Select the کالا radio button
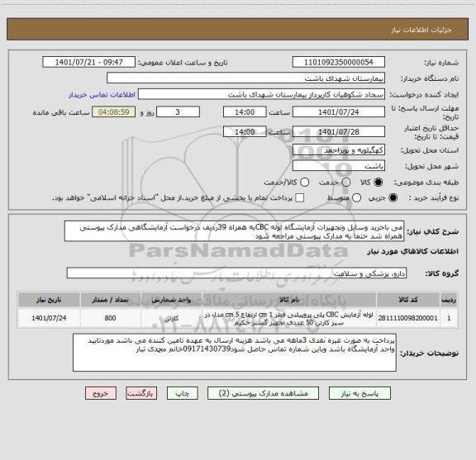 pyautogui.click(x=378, y=182)
